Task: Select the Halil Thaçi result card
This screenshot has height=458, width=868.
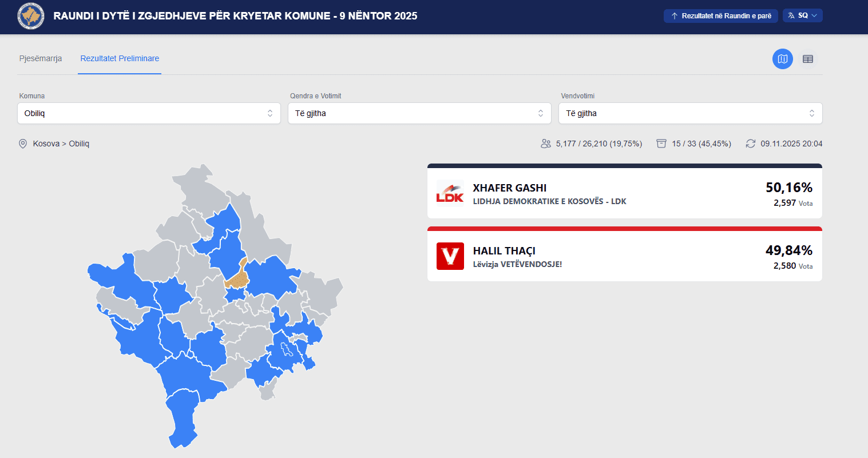Action: point(624,256)
